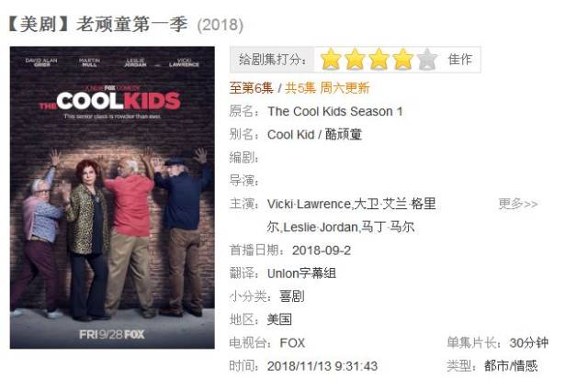Rate the show with the first star

[331, 60]
